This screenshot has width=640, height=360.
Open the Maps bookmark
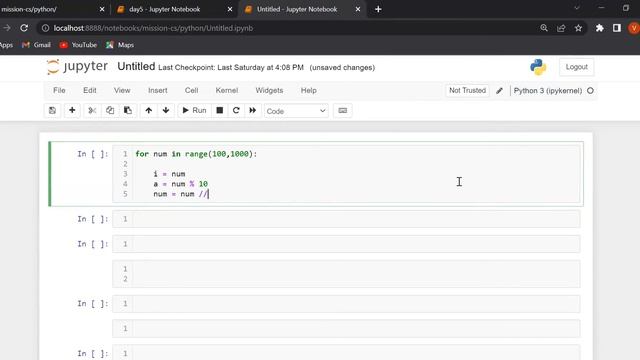[x=120, y=45]
